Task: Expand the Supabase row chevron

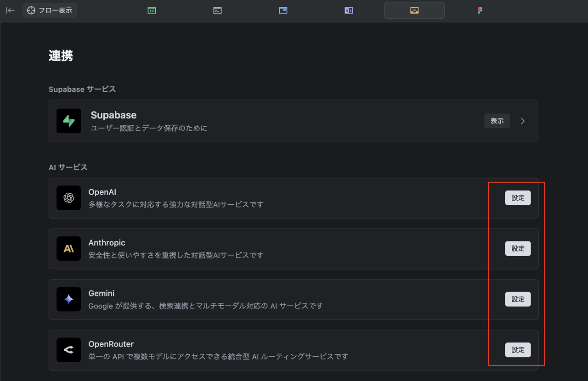Action: (x=523, y=121)
